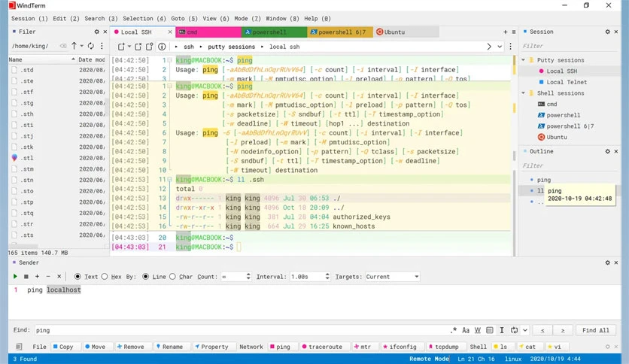
Task: Select the Text radio button
Action: tap(77, 277)
